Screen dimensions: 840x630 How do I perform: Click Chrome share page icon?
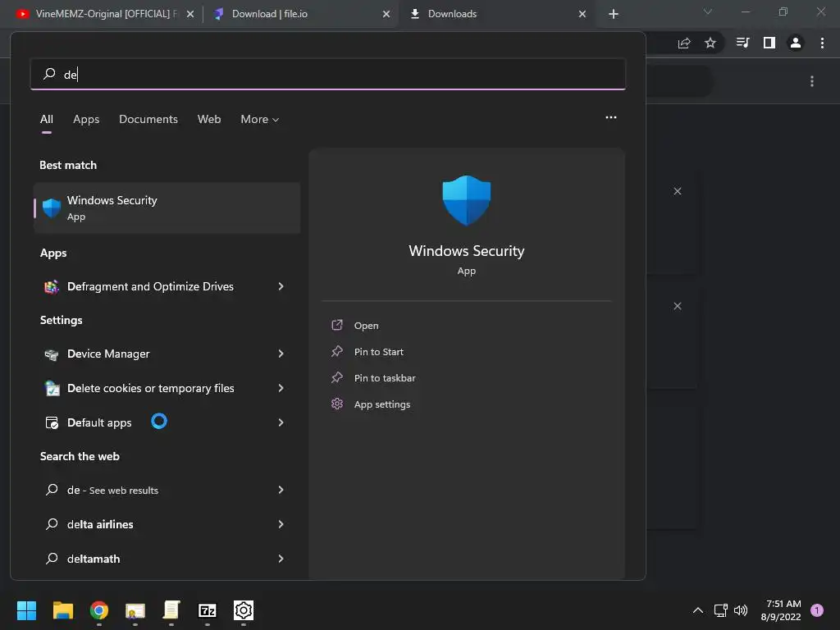click(x=684, y=43)
